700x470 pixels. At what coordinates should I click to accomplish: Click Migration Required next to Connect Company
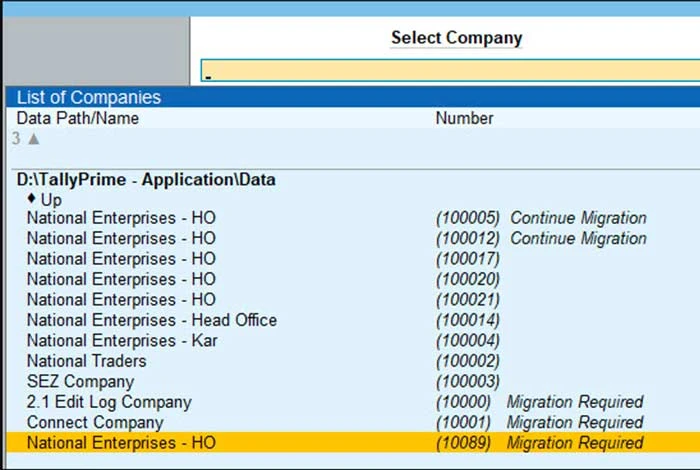(x=575, y=422)
